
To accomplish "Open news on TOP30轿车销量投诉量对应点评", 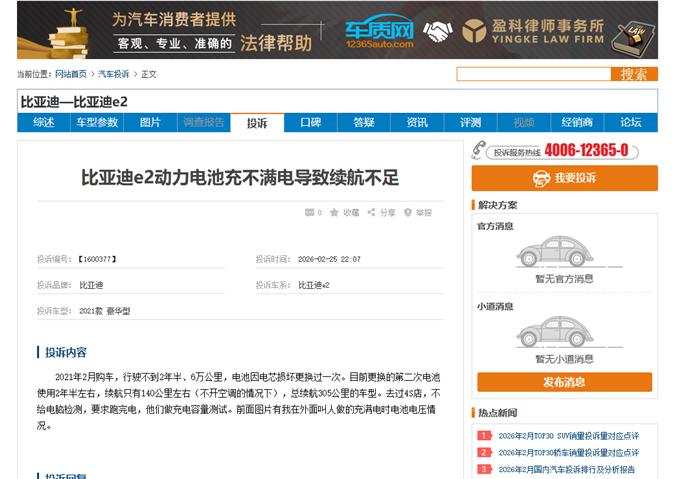I will point(568,453).
